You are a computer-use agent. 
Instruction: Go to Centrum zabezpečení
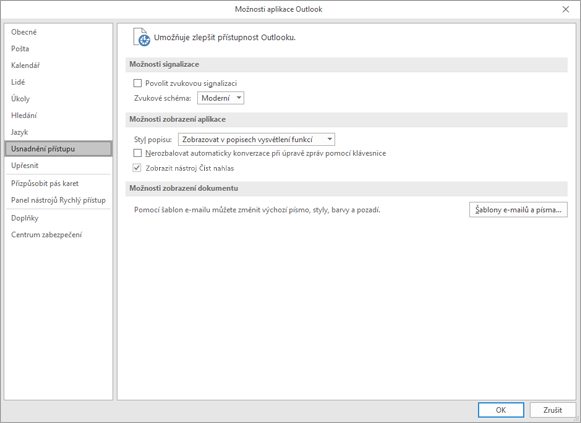(46, 235)
